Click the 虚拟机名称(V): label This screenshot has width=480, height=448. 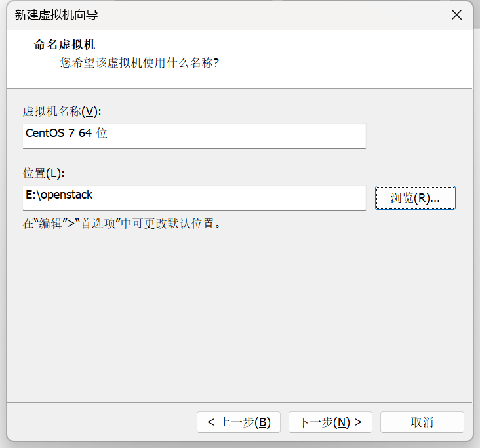(x=62, y=112)
